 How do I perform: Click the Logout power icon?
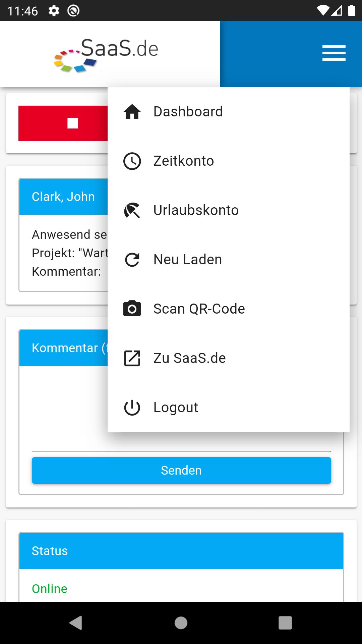[132, 408]
